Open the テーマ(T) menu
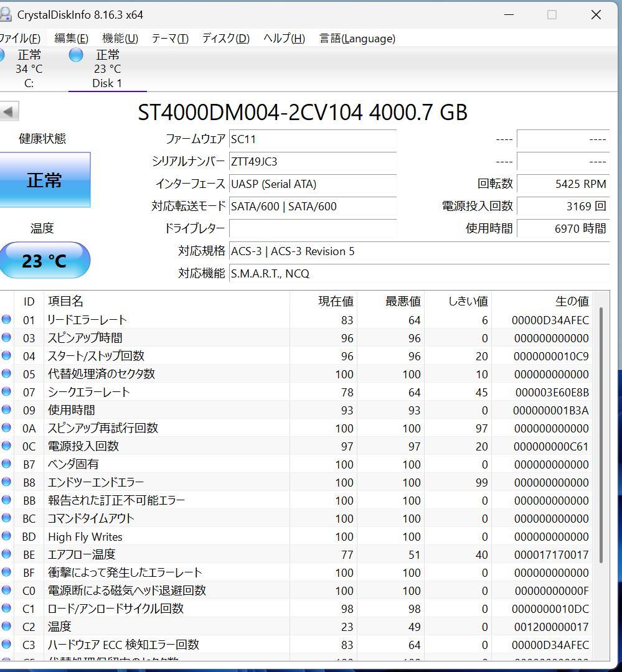622x672 pixels. click(170, 39)
